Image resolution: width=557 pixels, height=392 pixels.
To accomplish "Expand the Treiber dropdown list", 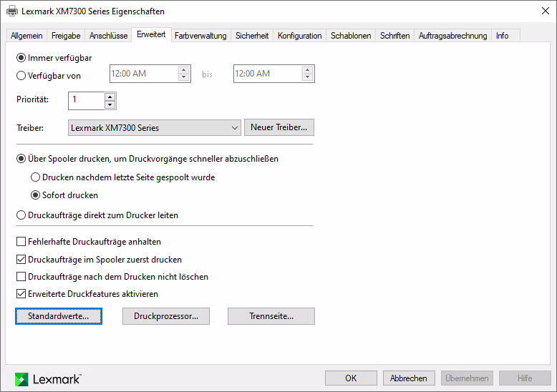I will (x=155, y=128).
